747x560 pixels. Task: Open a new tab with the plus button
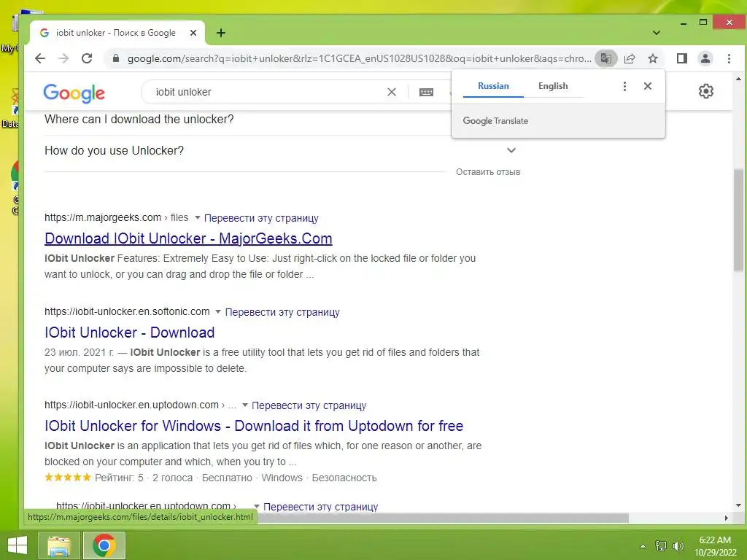pyautogui.click(x=220, y=33)
